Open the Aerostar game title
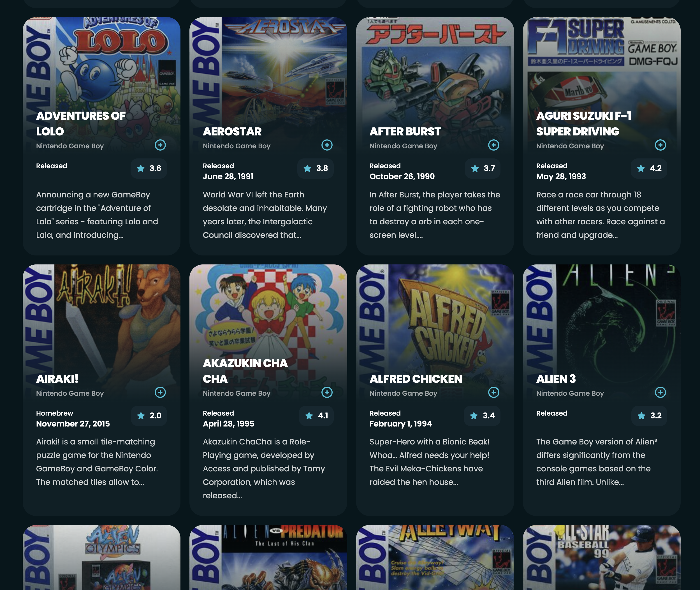700x590 pixels. (232, 132)
